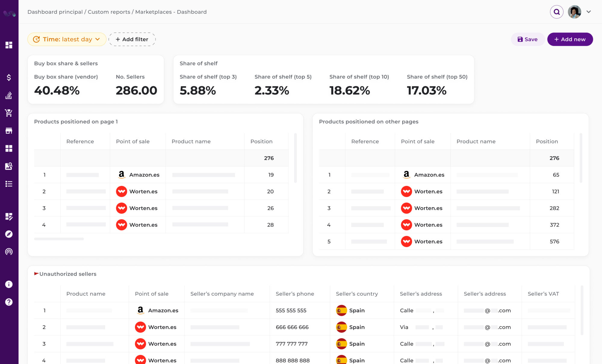Open Custom reports from the breadcrumb
This screenshot has height=364, width=602.
[109, 12]
